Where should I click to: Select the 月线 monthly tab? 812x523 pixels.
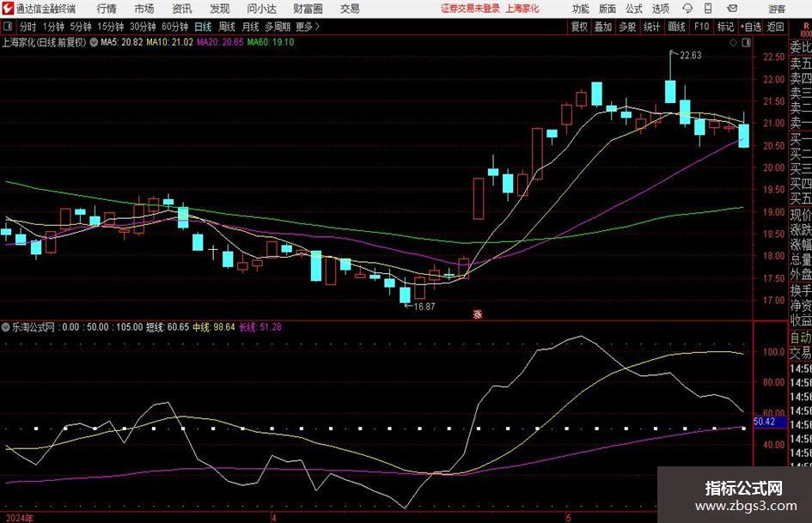click(251, 27)
